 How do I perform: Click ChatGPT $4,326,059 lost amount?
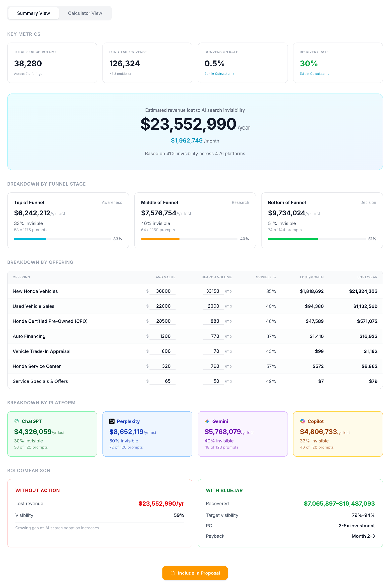point(33,432)
